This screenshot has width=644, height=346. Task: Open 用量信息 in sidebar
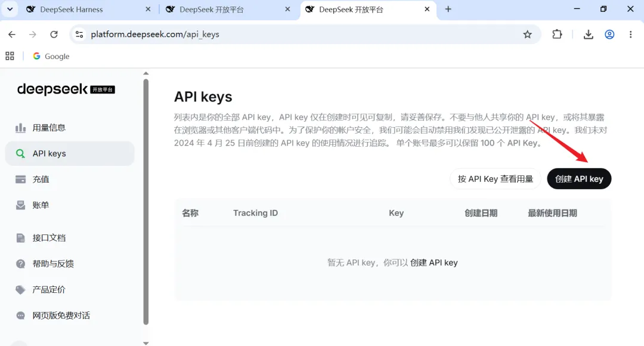tap(70, 128)
